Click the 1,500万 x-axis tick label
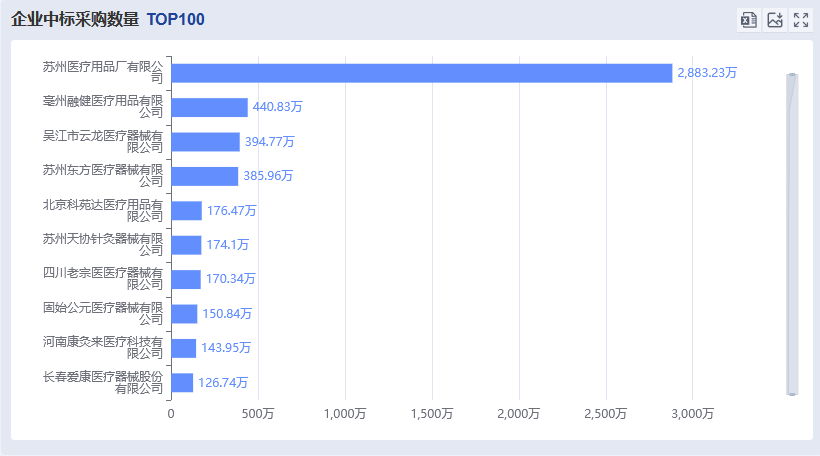 click(431, 413)
